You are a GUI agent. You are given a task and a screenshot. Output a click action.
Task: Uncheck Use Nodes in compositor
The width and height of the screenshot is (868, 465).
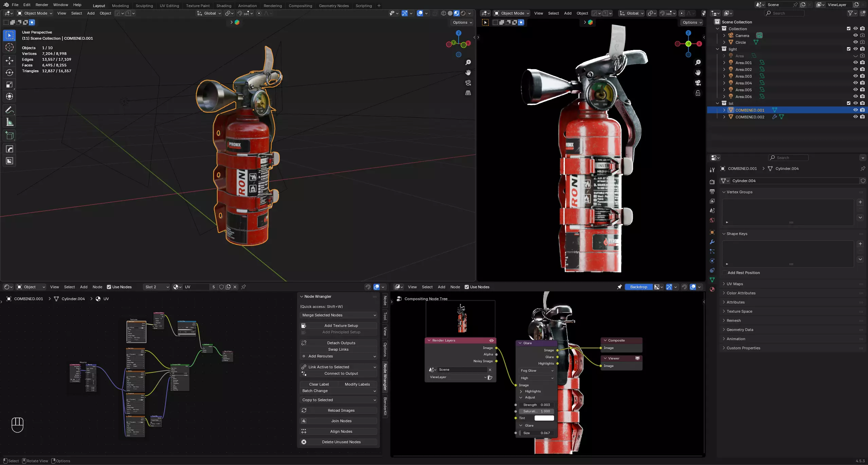pyautogui.click(x=467, y=287)
